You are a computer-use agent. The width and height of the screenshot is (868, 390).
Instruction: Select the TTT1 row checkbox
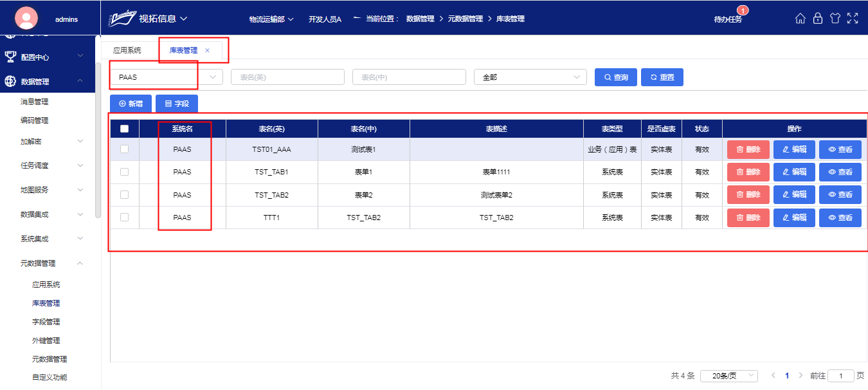(125, 218)
